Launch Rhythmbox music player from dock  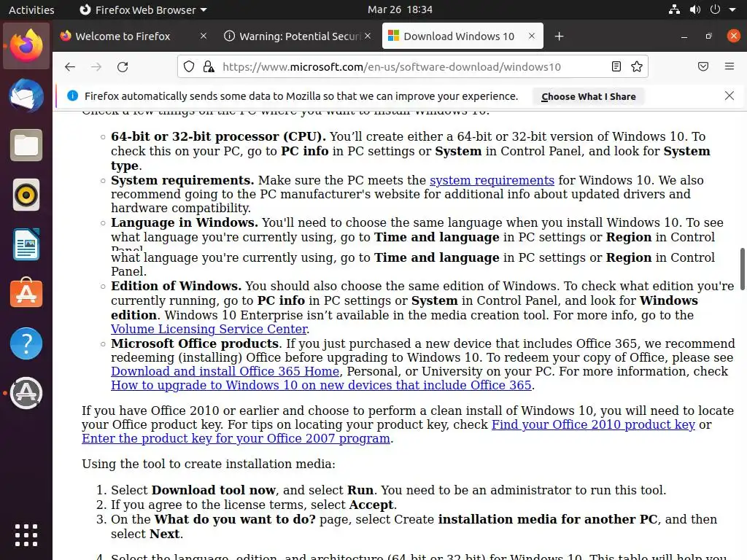tap(26, 195)
